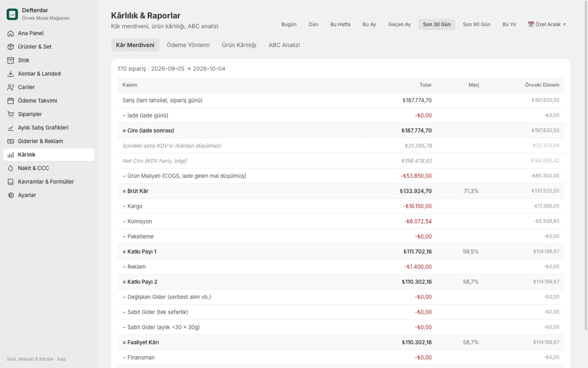This screenshot has width=588, height=368.
Task: Click the Nakit & CCC droplet icon
Action: click(11, 168)
